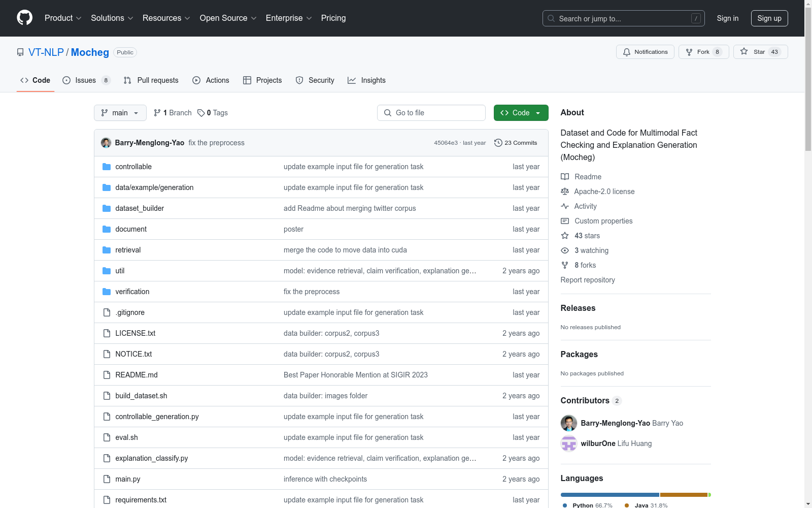Star the Mocheg repository
The height and width of the screenshot is (508, 812).
[760, 52]
